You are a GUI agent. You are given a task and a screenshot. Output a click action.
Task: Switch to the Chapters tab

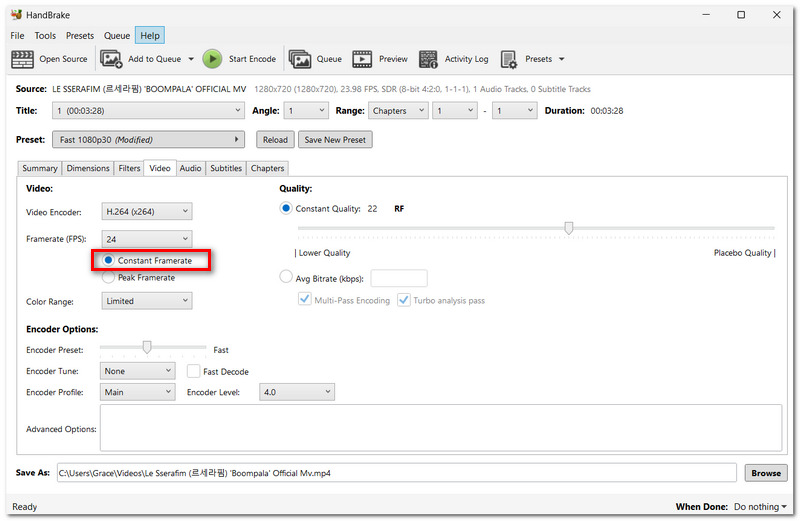pyautogui.click(x=267, y=168)
